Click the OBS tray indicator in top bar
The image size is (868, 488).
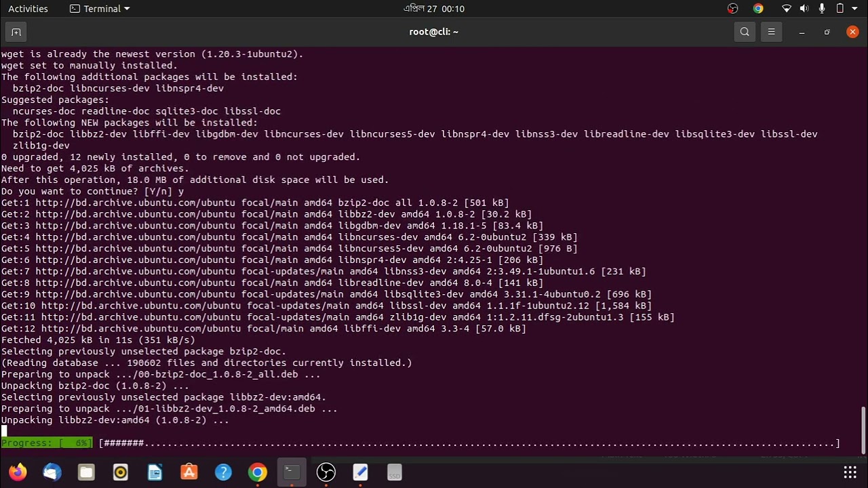732,9
